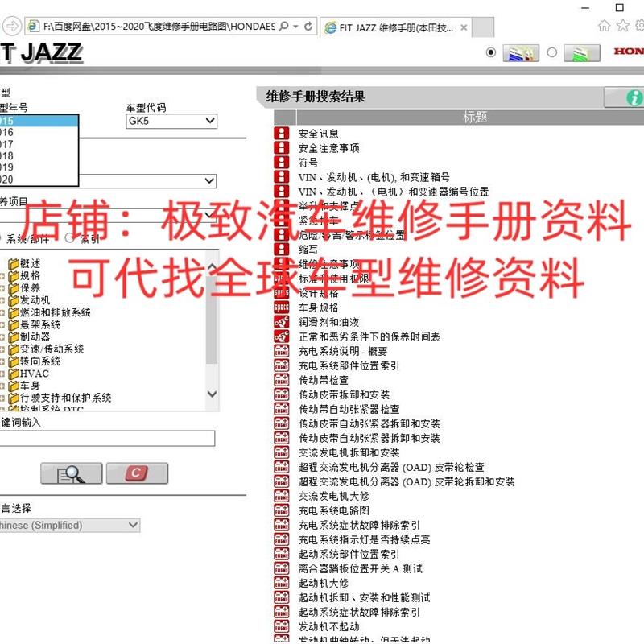Open the 车身 folder
This screenshot has height=644, width=644.
[x=24, y=386]
